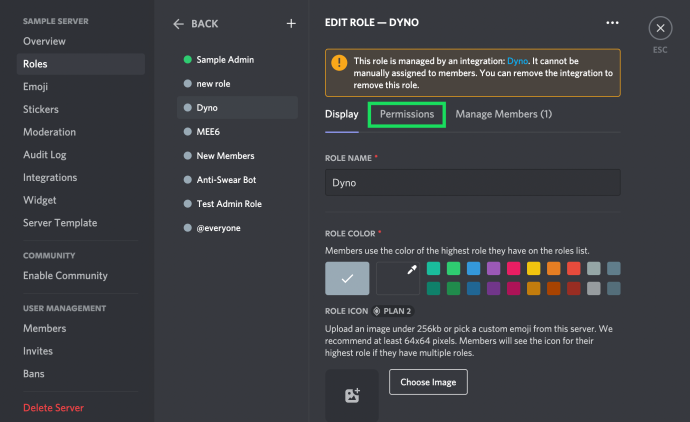Click the plus icon to create role
Viewport: 690px width, 422px height.
click(291, 23)
